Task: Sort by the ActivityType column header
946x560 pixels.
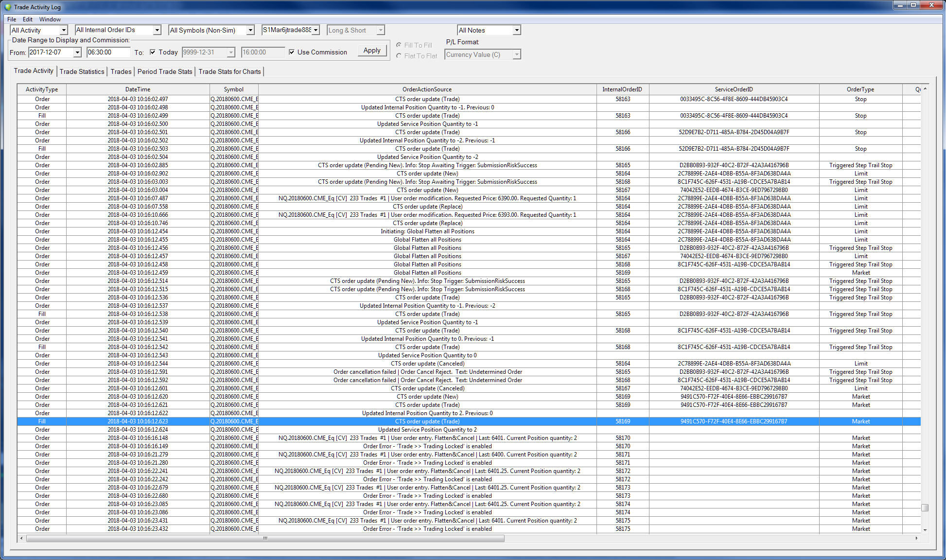Action: click(x=42, y=89)
